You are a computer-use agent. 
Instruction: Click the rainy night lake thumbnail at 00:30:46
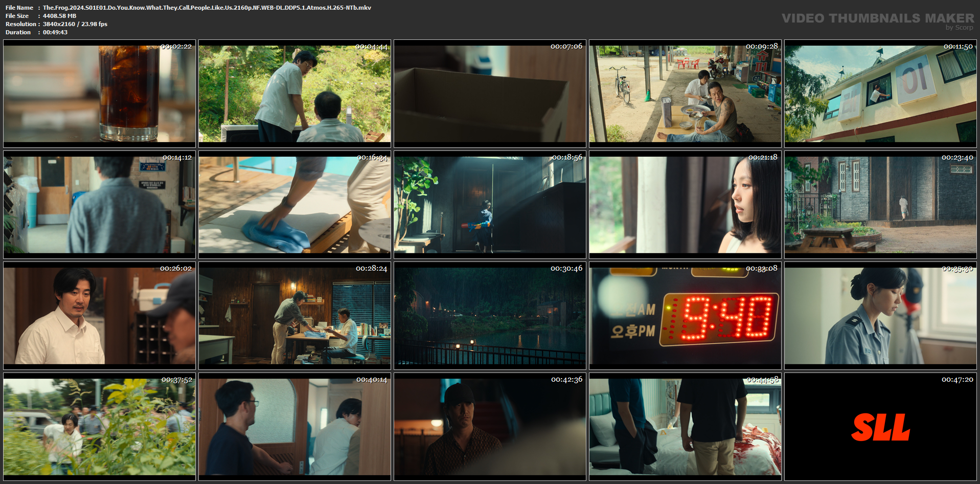click(490, 316)
